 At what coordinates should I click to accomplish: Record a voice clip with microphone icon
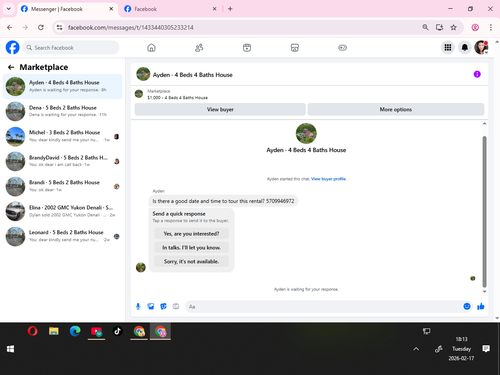pos(138,306)
